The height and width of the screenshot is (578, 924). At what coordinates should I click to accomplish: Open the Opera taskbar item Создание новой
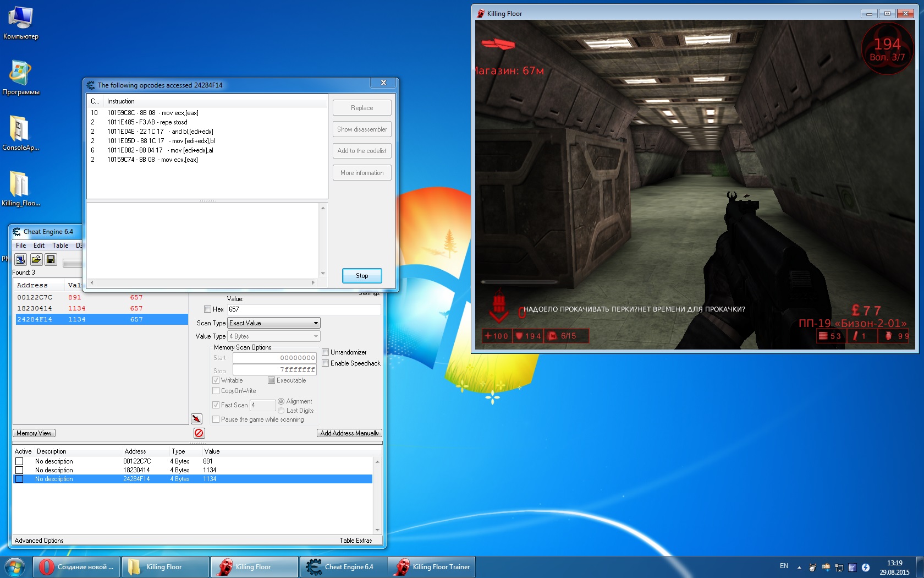pos(76,567)
